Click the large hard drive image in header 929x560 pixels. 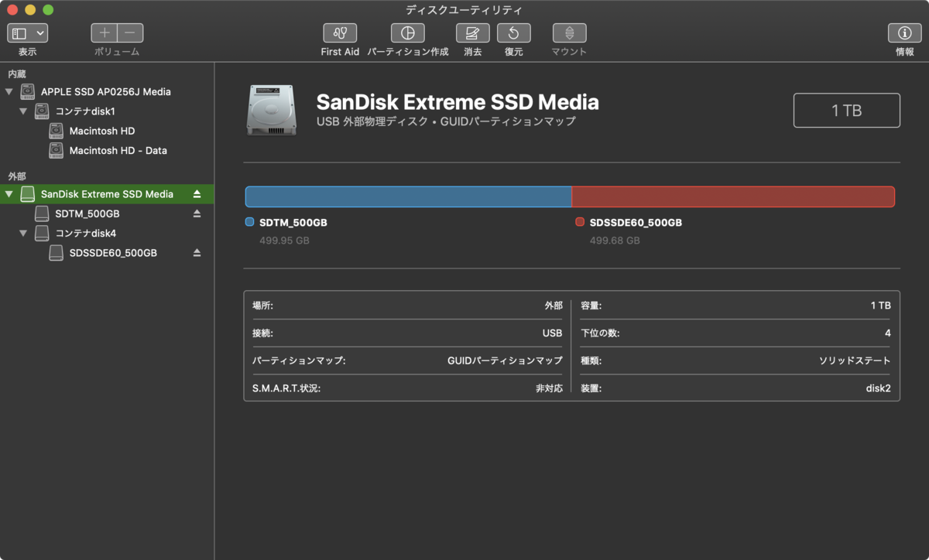click(x=271, y=110)
